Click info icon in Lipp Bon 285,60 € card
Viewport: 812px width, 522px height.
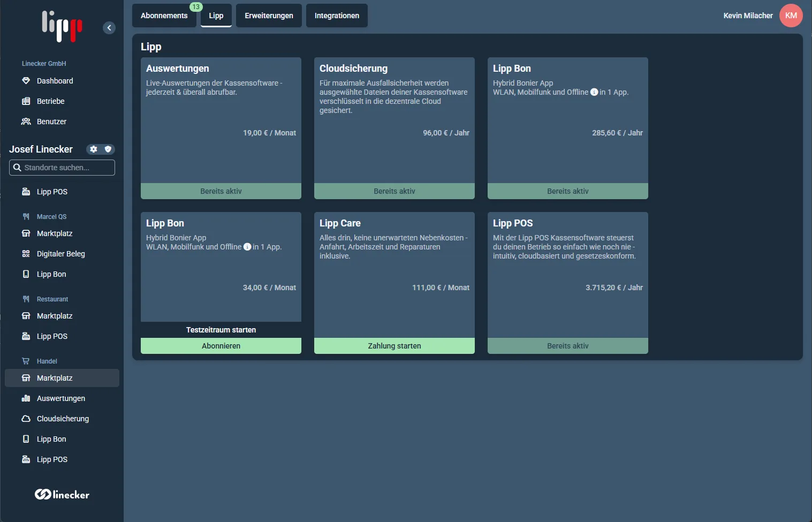[594, 92]
